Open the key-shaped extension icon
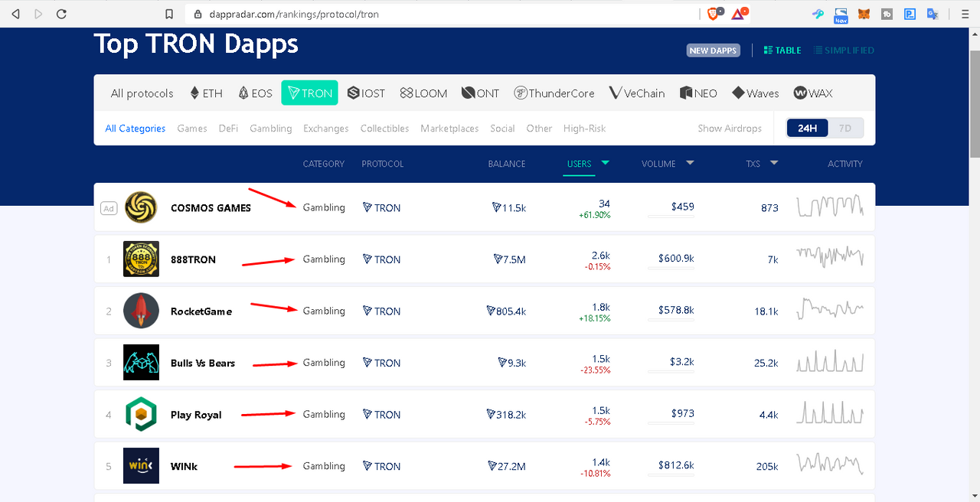The width and height of the screenshot is (980, 502). [x=819, y=14]
